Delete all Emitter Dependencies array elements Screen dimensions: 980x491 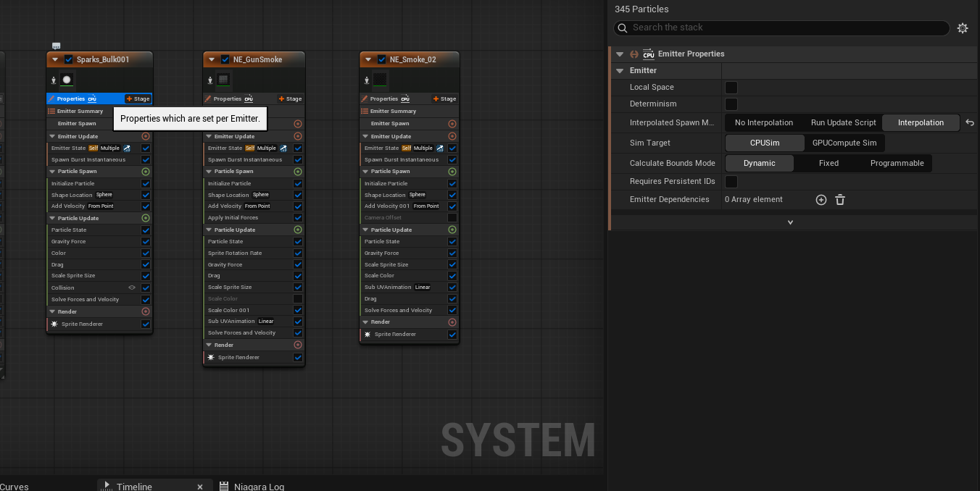tap(840, 200)
